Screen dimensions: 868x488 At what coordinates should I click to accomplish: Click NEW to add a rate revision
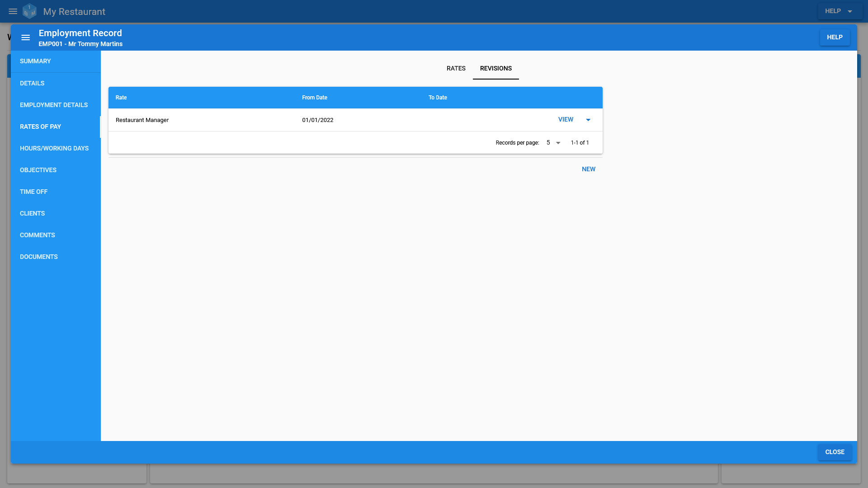[x=589, y=169]
